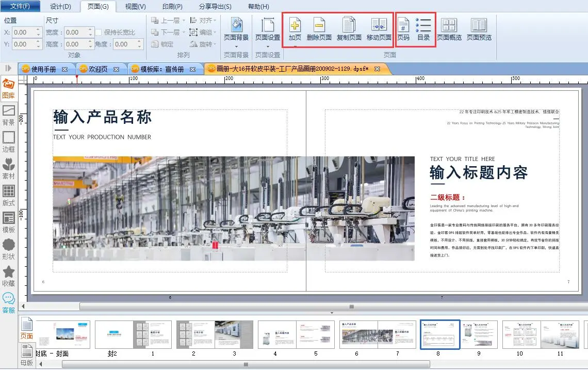
Task: Open the 图库 gallery sidebar panel
Action: coord(8,88)
